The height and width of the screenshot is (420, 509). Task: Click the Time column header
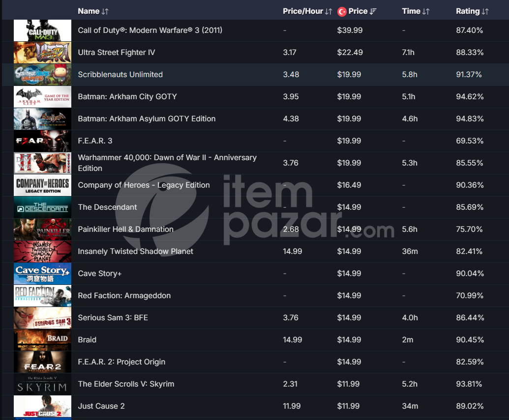411,11
